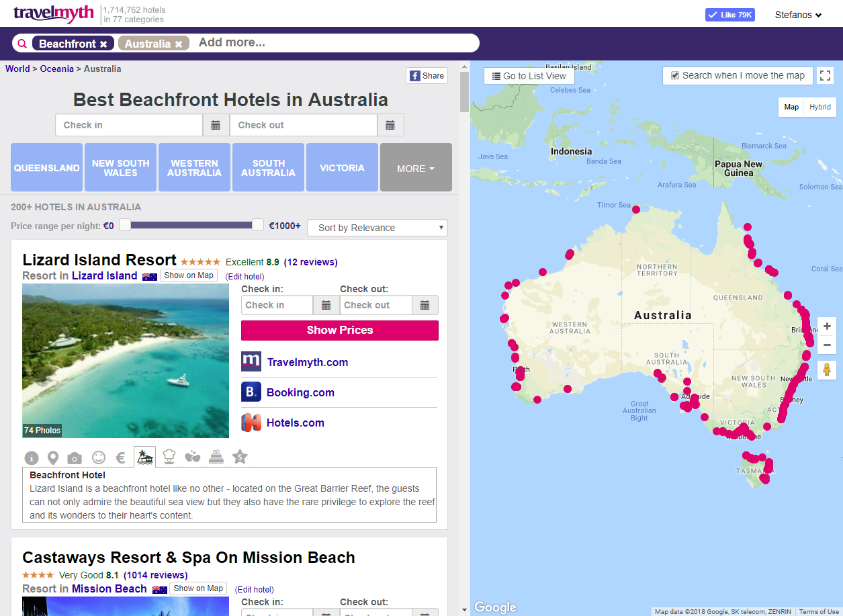
Task: Select the Western Australia region tab
Action: click(194, 167)
